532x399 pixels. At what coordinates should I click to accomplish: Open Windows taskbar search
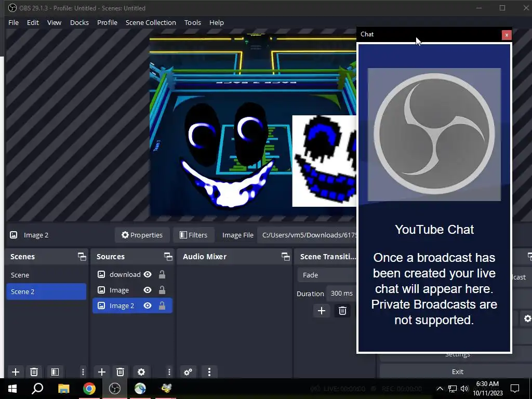click(37, 389)
